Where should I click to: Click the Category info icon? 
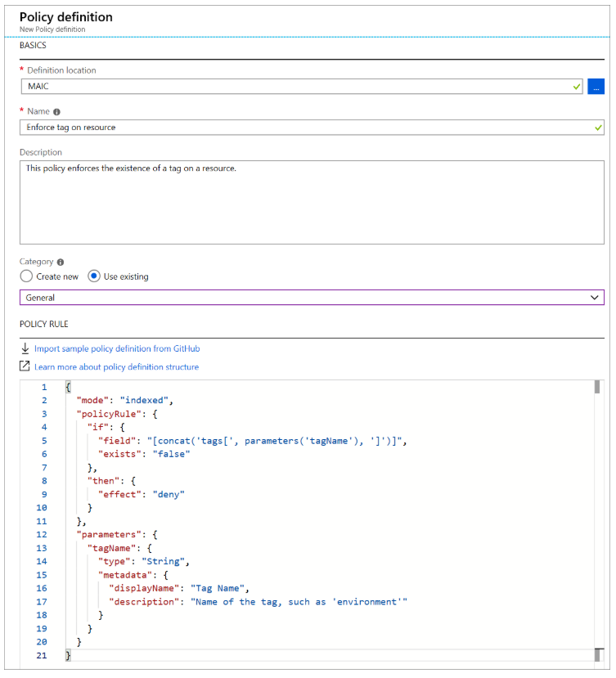[x=61, y=262]
